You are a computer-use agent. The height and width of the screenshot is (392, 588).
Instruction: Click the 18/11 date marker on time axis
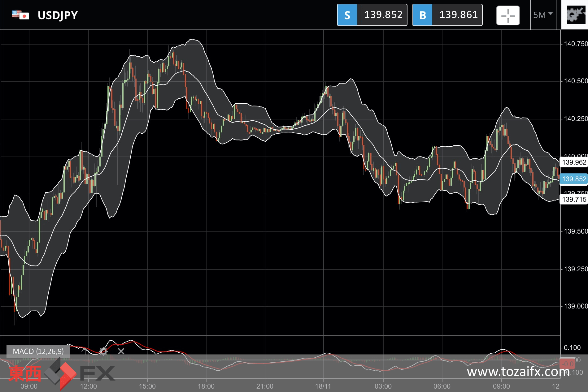point(323,386)
